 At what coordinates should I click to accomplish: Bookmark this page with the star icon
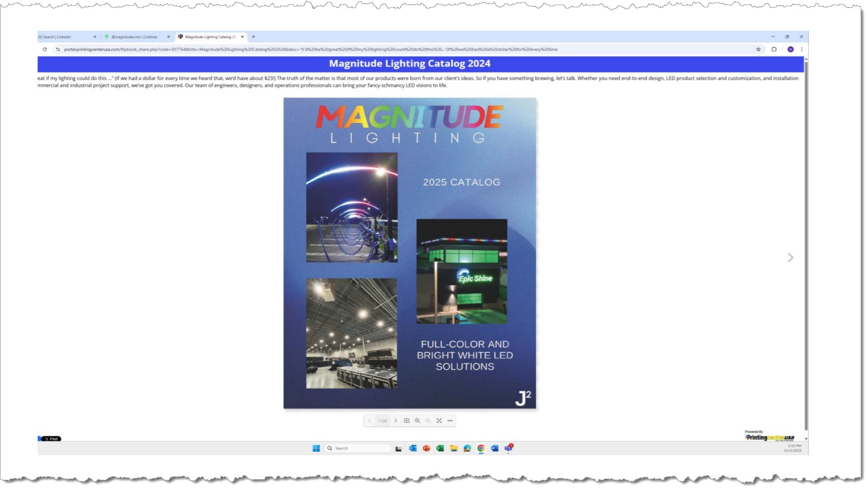click(x=759, y=50)
